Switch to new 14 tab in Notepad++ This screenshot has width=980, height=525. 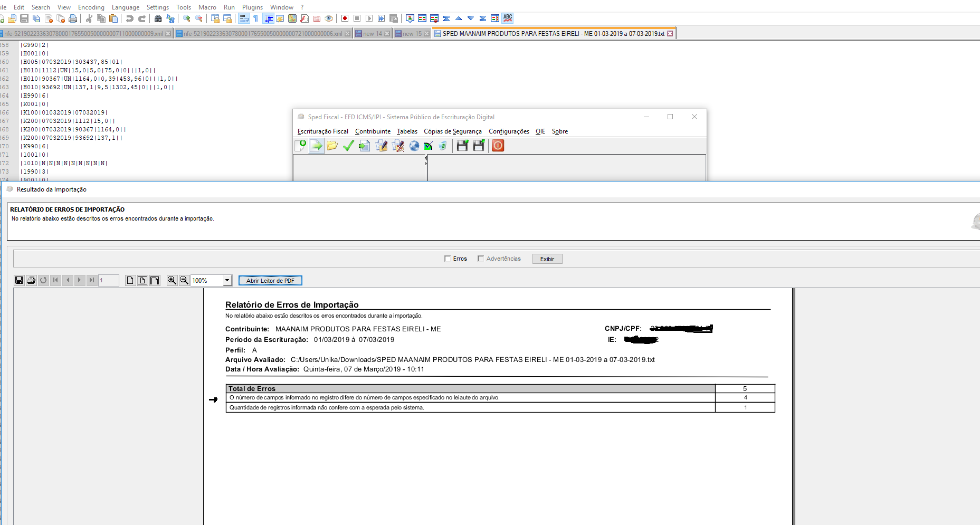[x=373, y=33]
